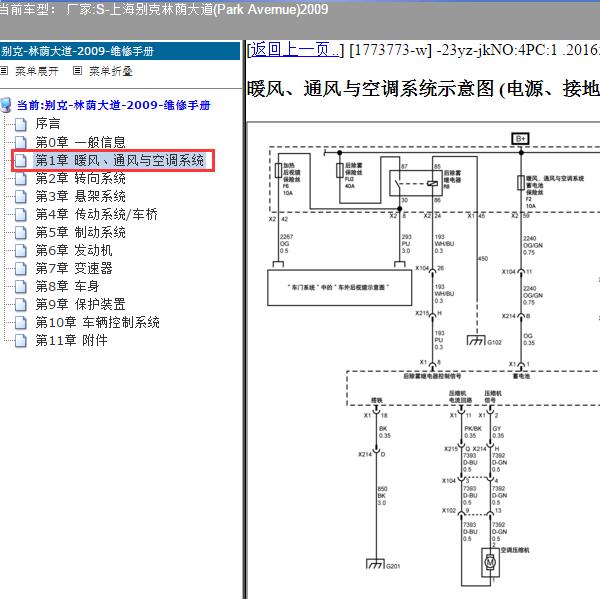Open 第5章 制动系统 chapter
The width and height of the screenshot is (600, 599).
tap(80, 232)
